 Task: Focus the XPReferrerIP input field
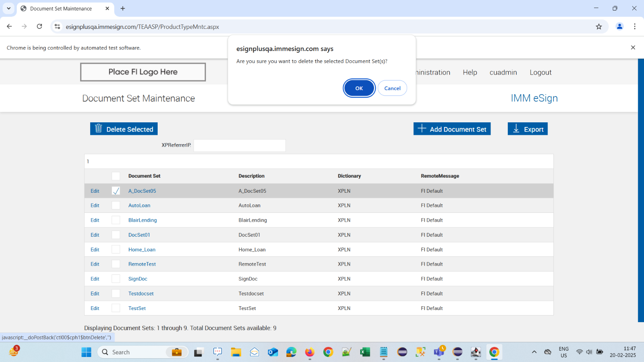pyautogui.click(x=239, y=145)
